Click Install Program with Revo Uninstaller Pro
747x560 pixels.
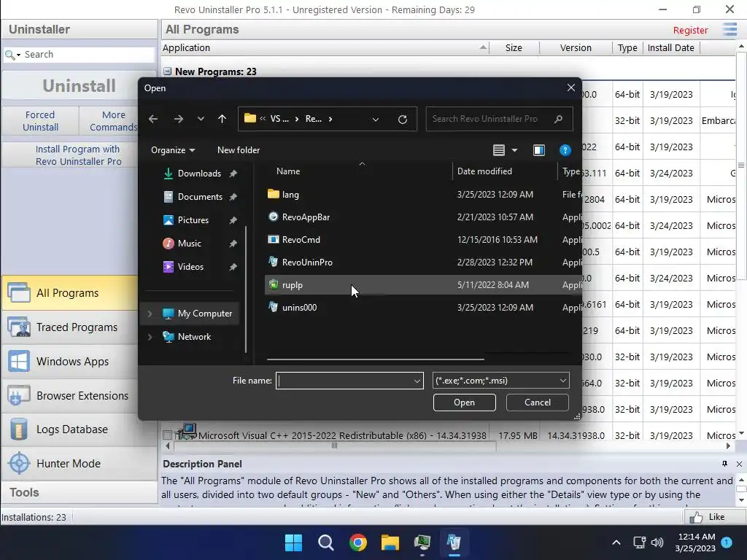click(71, 155)
